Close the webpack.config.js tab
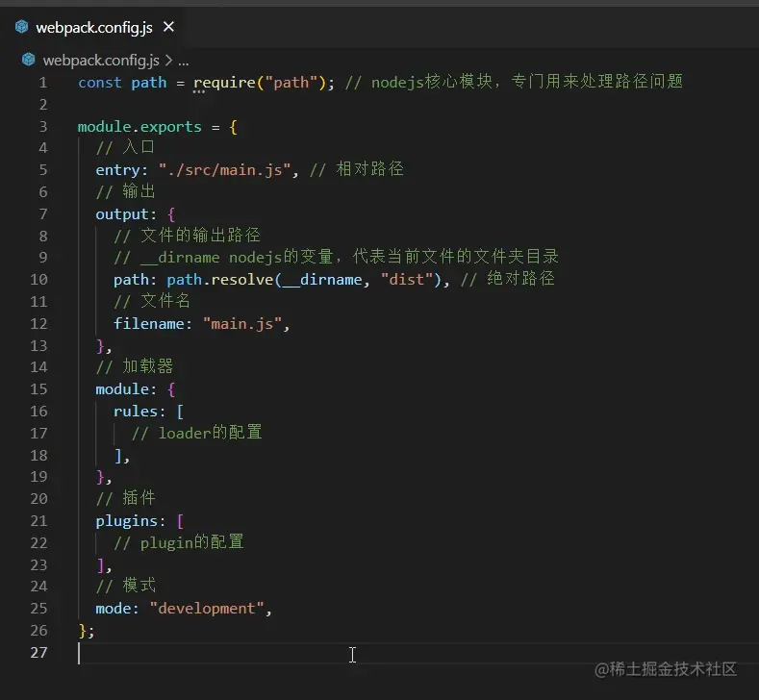759x700 pixels. [168, 27]
